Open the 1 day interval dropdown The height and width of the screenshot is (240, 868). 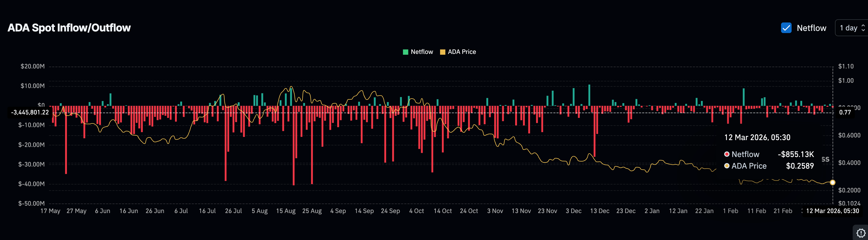tap(852, 28)
